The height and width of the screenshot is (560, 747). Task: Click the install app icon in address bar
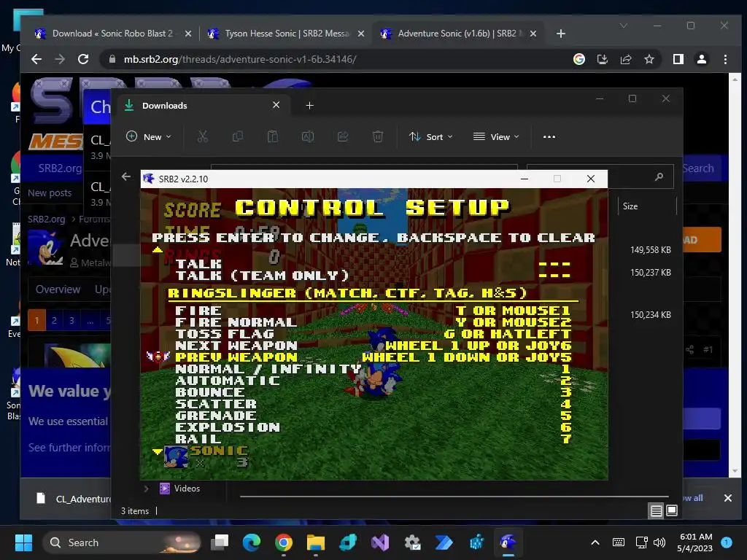click(602, 59)
